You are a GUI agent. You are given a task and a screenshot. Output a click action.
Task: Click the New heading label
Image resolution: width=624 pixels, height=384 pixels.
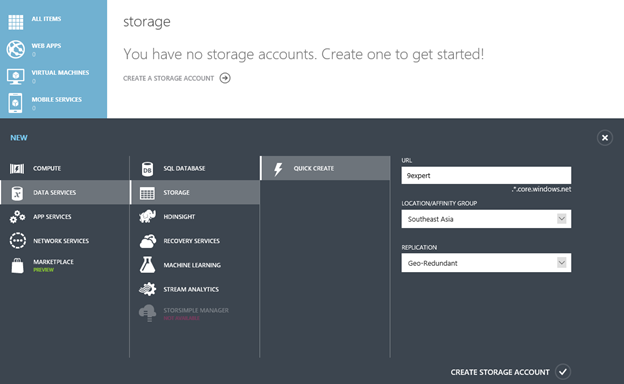tap(19, 138)
